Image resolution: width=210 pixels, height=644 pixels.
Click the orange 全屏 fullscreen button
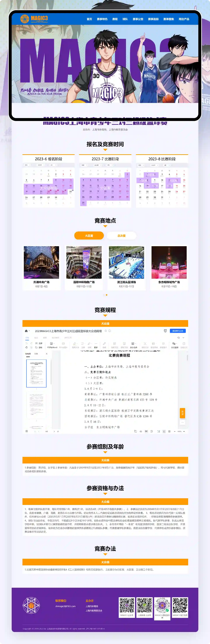coord(182,413)
